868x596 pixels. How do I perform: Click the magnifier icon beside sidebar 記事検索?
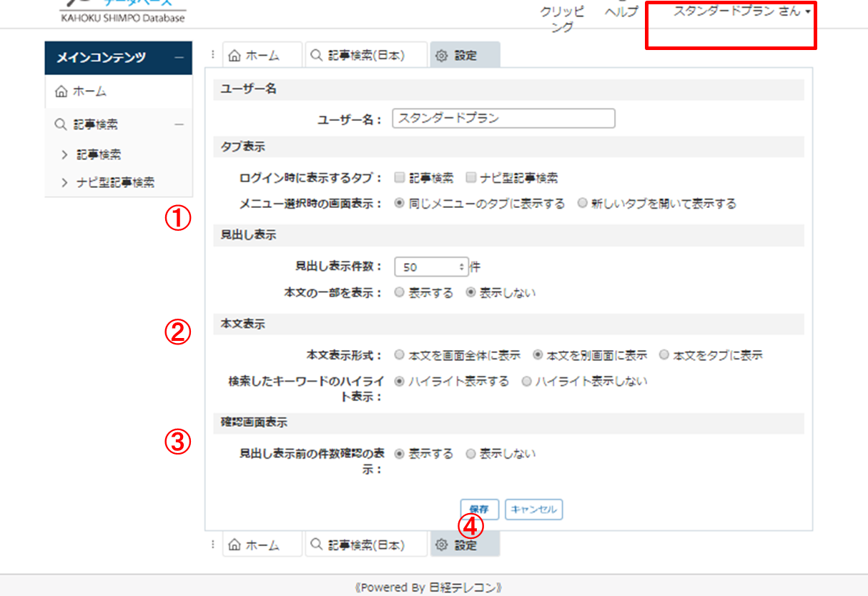tap(61, 124)
